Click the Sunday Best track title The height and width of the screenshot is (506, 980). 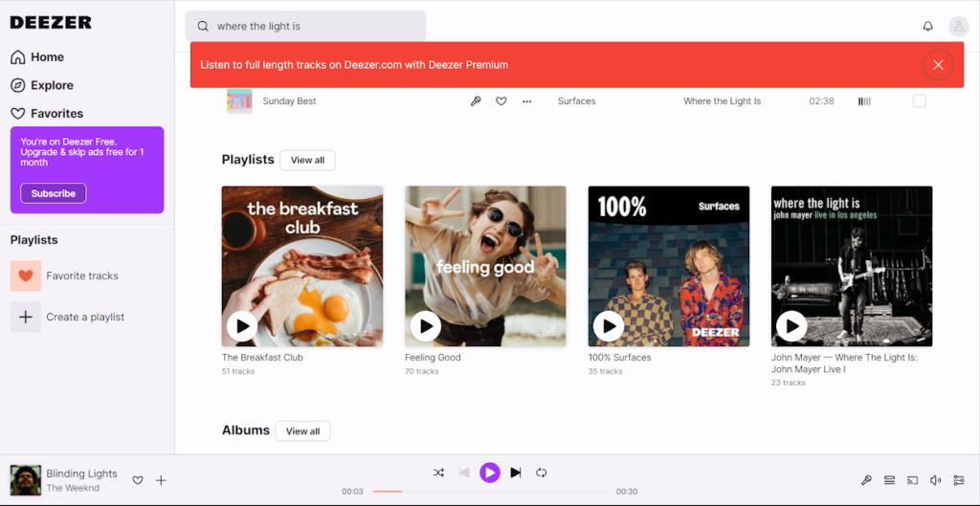289,101
